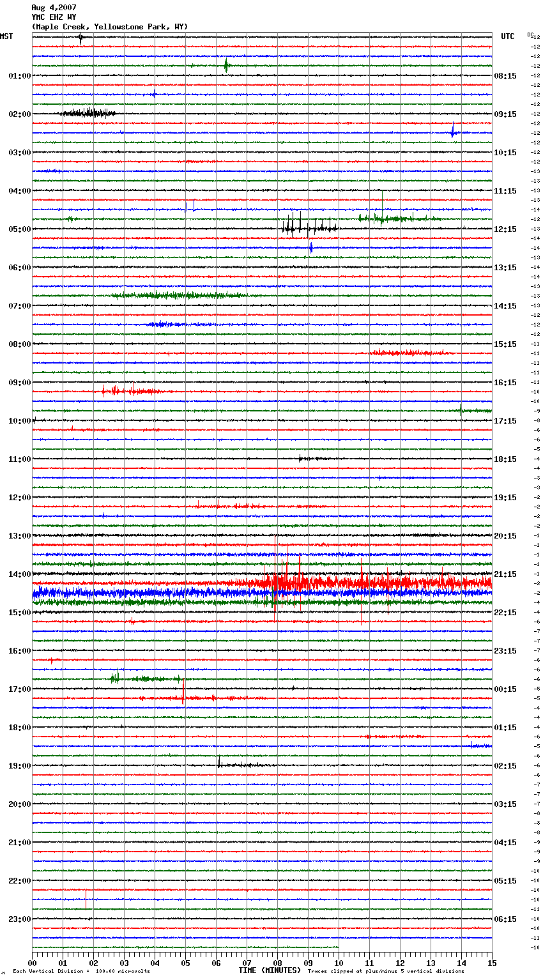Click the '00:15' UTC time label
Screen dimensions: 543x980
pos(505,689)
